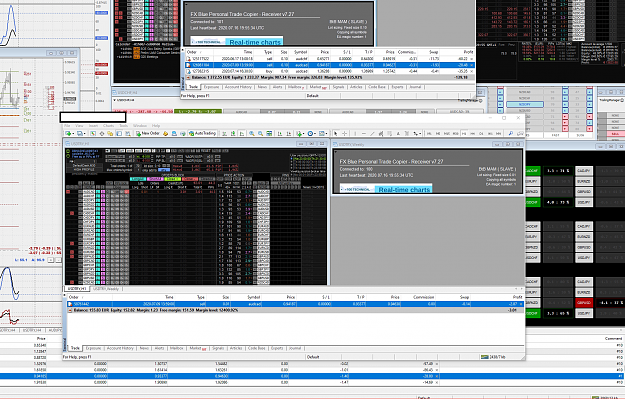625x399 pixels.
Task: Open Experts tab in front terminal
Action: (277, 348)
